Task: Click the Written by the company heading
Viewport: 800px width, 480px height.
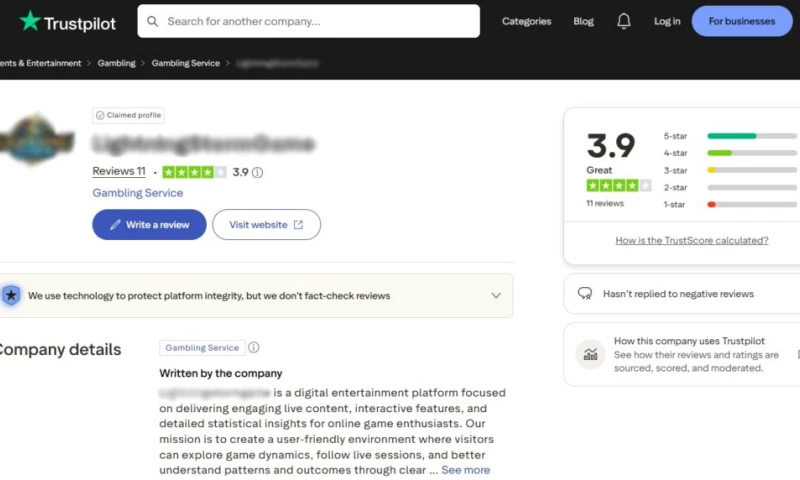Action: (220, 373)
